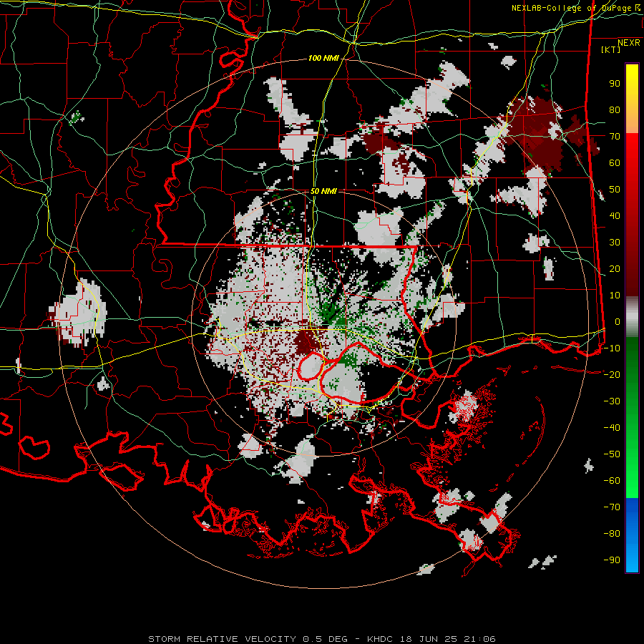Click the -40 value on velocity scale
Image resolution: width=644 pixels, height=644 pixels.
(x=612, y=428)
